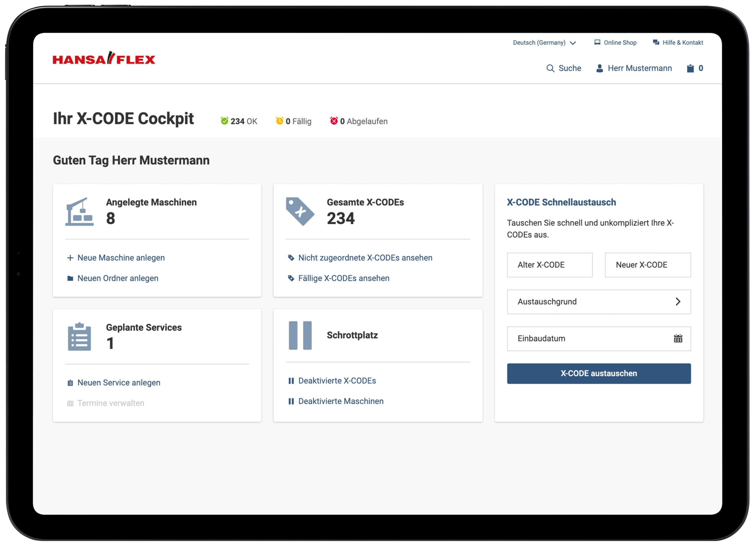Screen dimensions: 756x548
Task: Click the user profile icon
Action: point(599,68)
